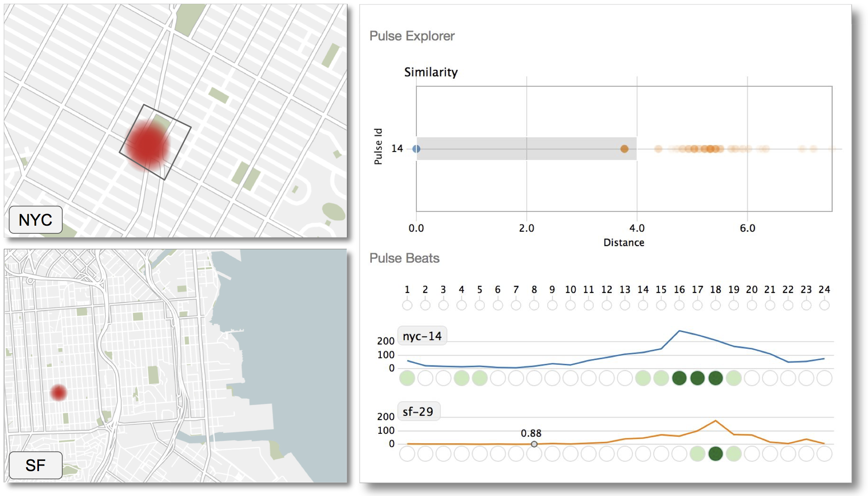Click the blue pulse 14 dot
The image size is (868, 496).
point(416,149)
